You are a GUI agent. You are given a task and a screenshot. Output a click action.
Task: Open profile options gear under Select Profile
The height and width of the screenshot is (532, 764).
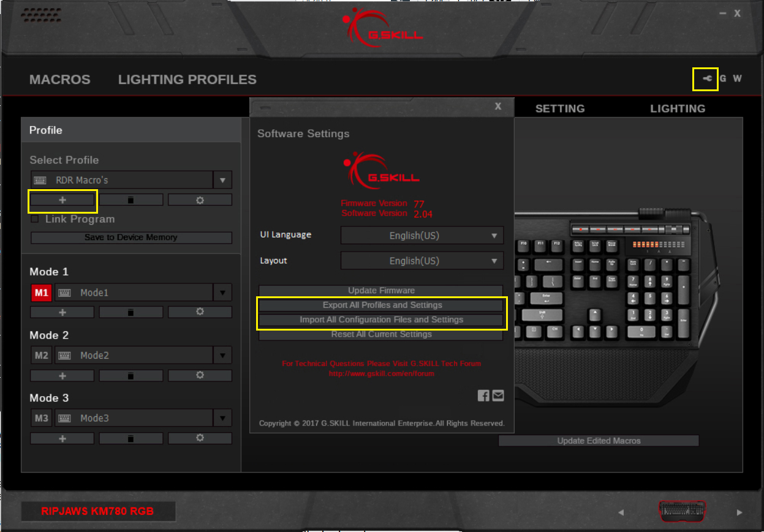pyautogui.click(x=200, y=200)
